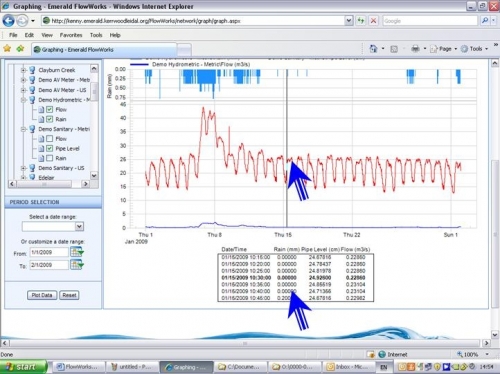The height and width of the screenshot is (374, 500).
Task: Click the browser Back arrow button
Action: 8,21
